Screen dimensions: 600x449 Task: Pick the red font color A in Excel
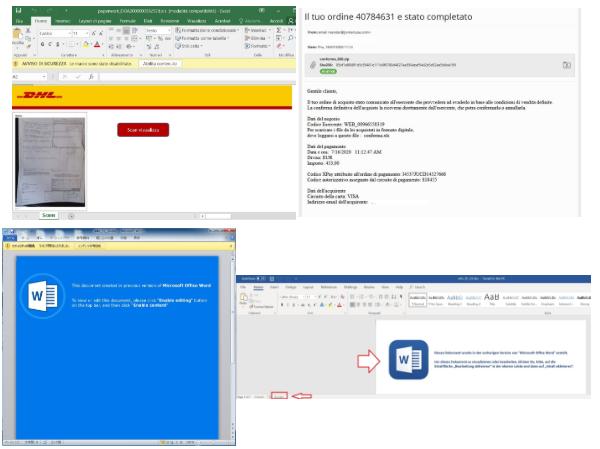coord(97,44)
